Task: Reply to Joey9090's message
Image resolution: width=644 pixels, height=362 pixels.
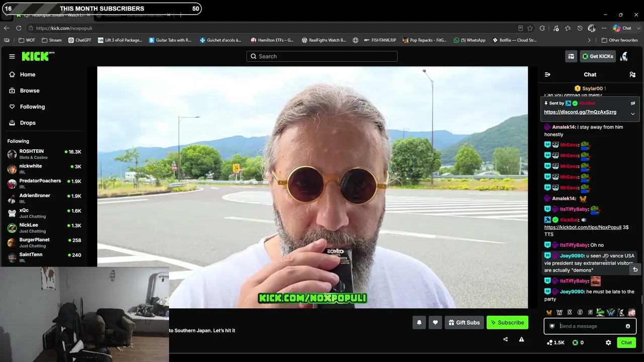Action: [x=635, y=269]
